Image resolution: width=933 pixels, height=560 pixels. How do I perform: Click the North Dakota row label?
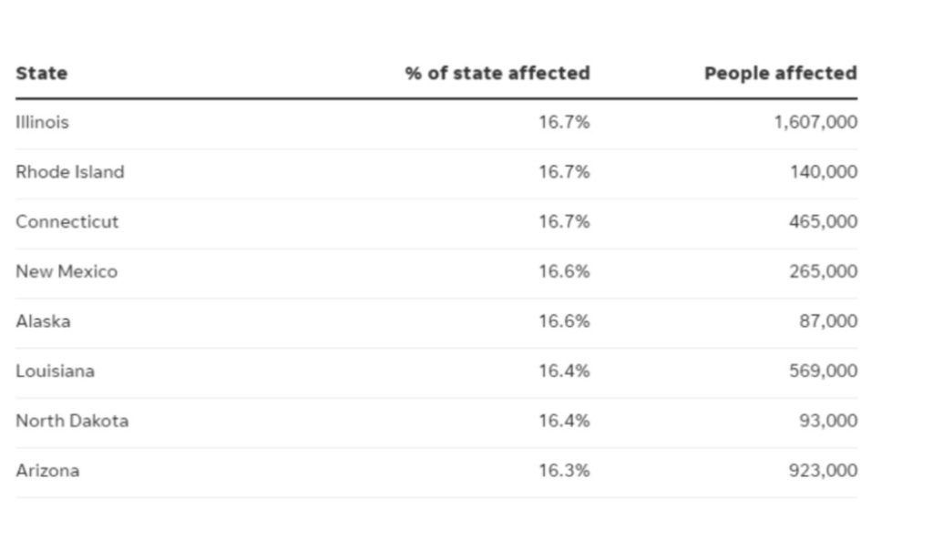(71, 421)
